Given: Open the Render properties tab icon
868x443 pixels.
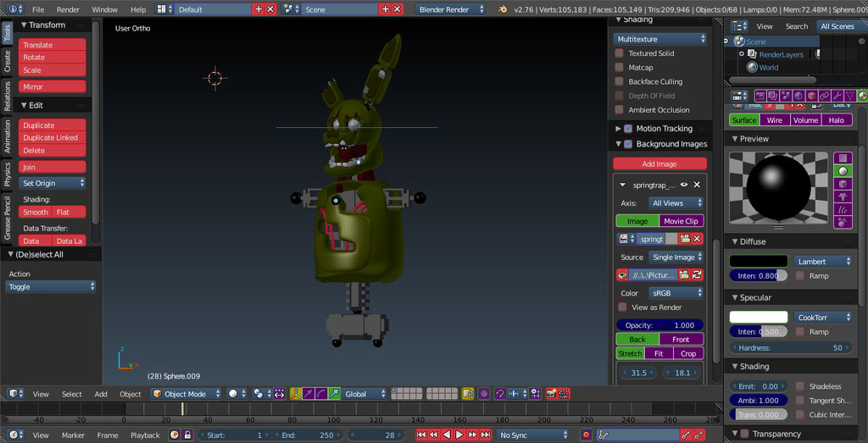Looking at the screenshot, I should pos(760,96).
